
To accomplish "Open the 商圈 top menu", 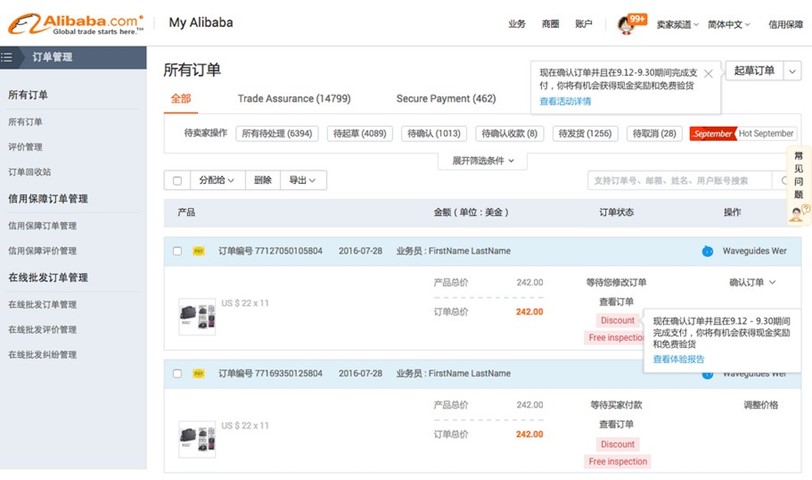I will (x=550, y=24).
